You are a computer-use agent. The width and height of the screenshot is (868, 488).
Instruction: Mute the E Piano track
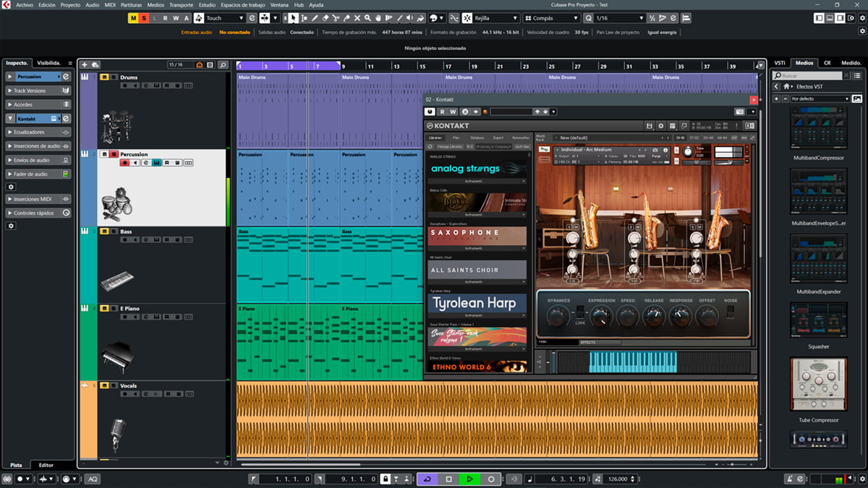point(104,309)
